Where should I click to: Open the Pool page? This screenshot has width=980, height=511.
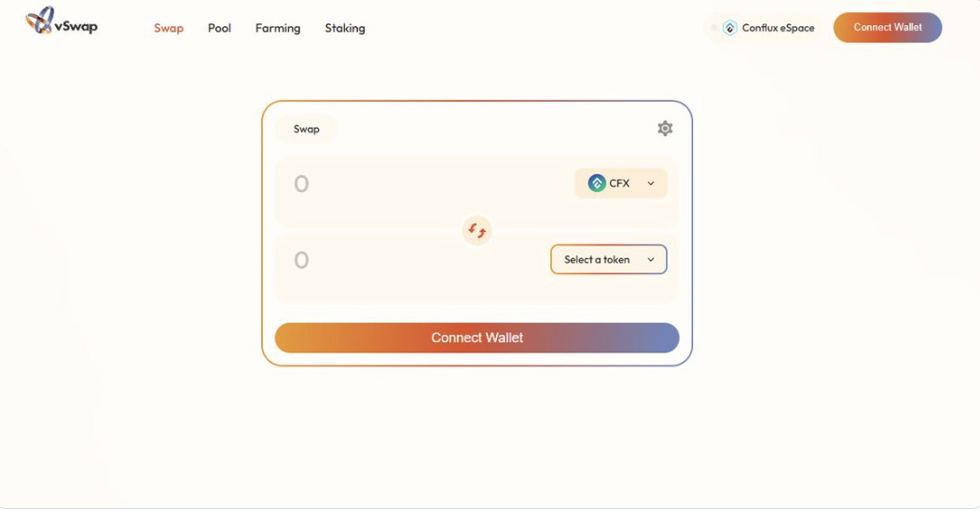pyautogui.click(x=219, y=28)
